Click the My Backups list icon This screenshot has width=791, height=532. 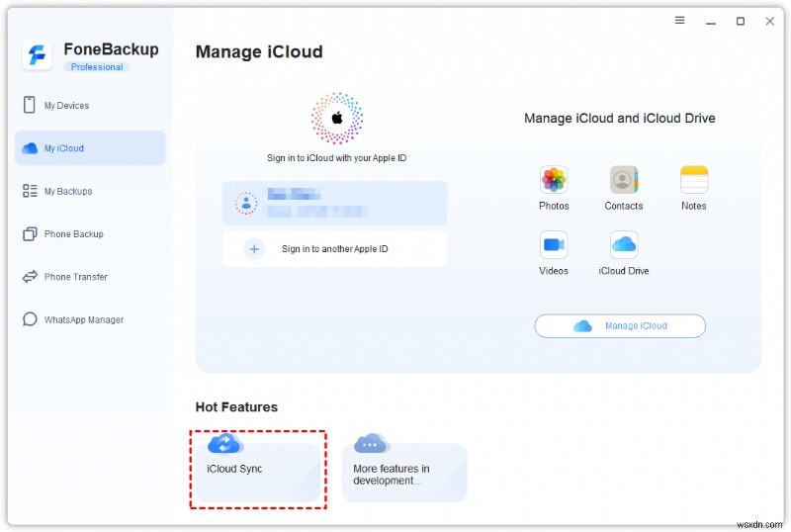pyautogui.click(x=30, y=191)
